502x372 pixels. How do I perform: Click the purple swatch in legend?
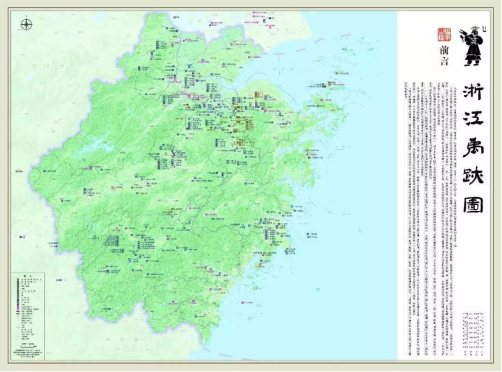point(17,309)
